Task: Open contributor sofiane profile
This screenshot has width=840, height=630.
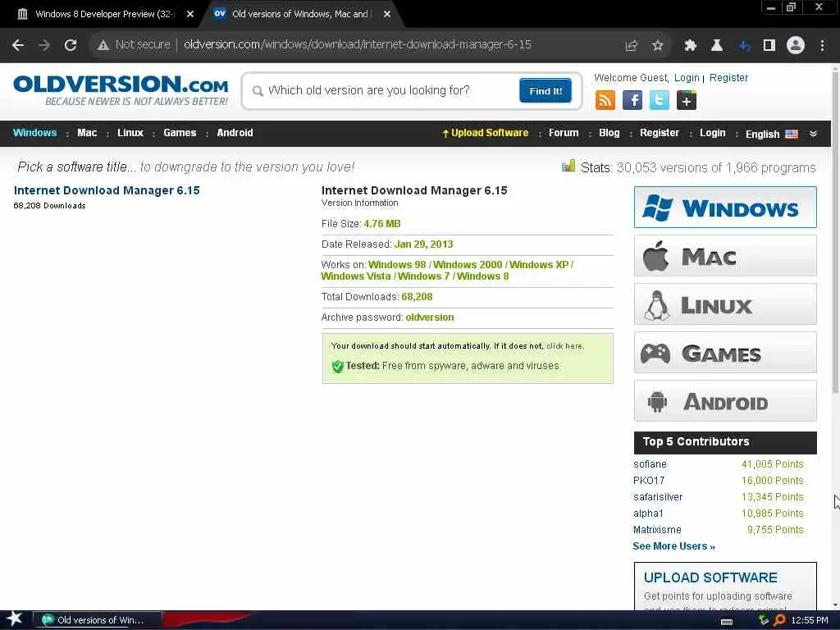Action: click(650, 464)
